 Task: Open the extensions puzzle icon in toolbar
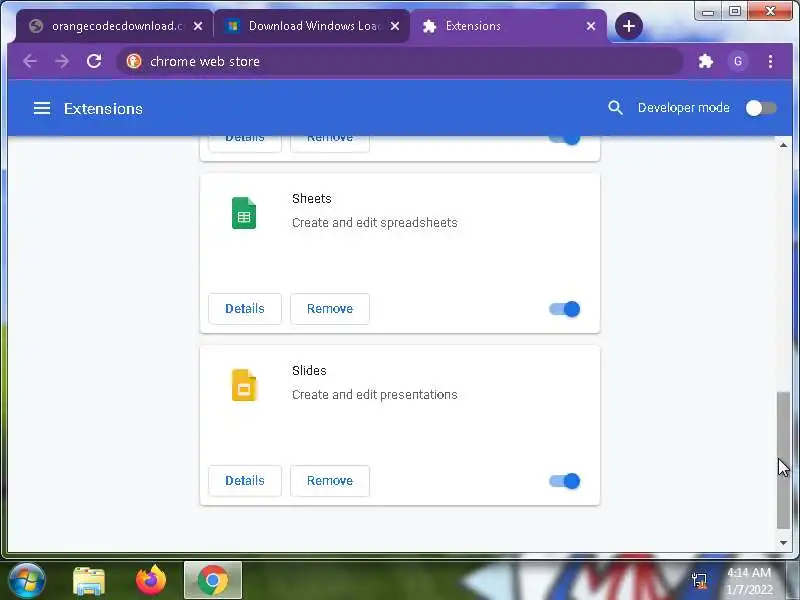pyautogui.click(x=706, y=61)
